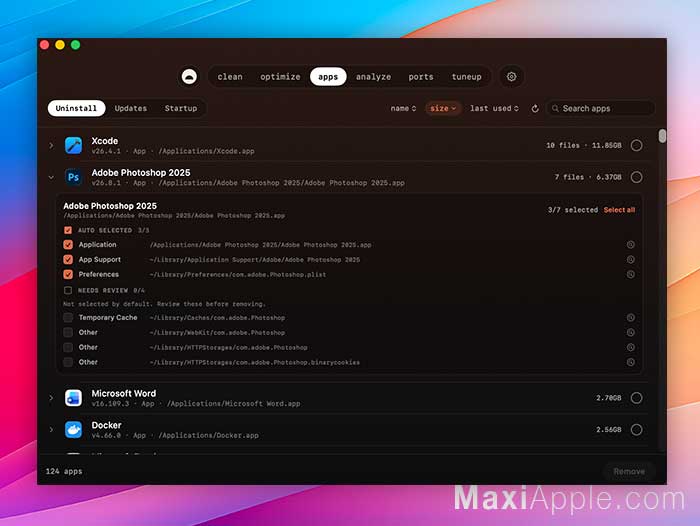The width and height of the screenshot is (700, 526).
Task: Sort apps by name
Action: 403,109
